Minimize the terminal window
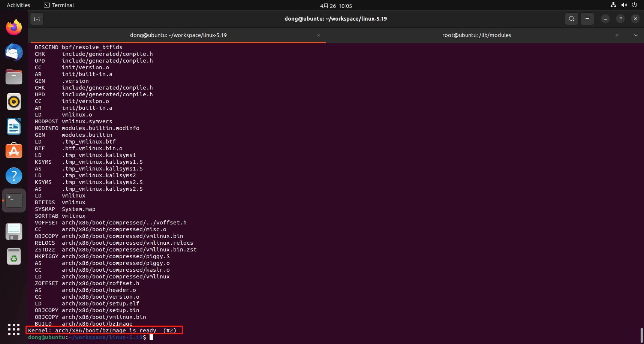 (605, 19)
